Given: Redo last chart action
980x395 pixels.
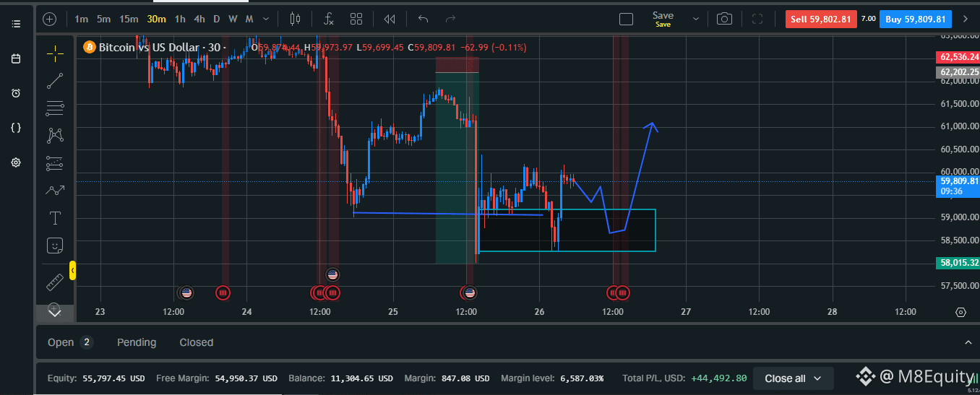Looking at the screenshot, I should pyautogui.click(x=451, y=19).
